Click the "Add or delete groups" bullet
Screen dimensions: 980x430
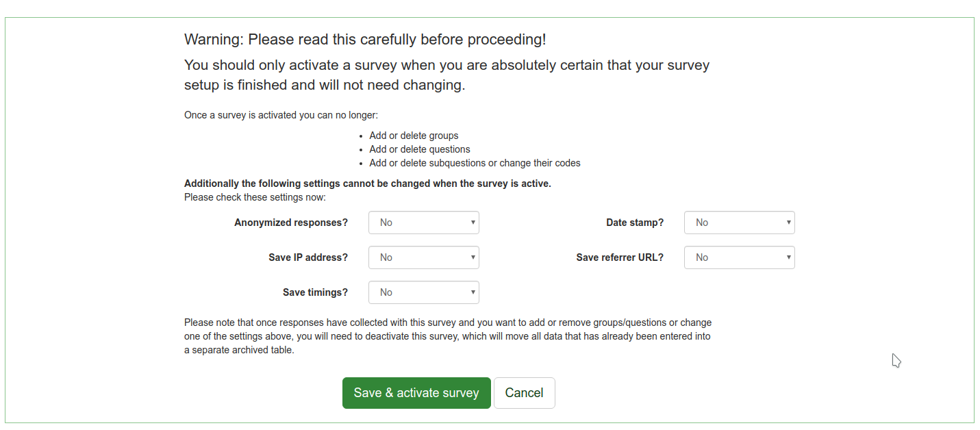(x=414, y=136)
